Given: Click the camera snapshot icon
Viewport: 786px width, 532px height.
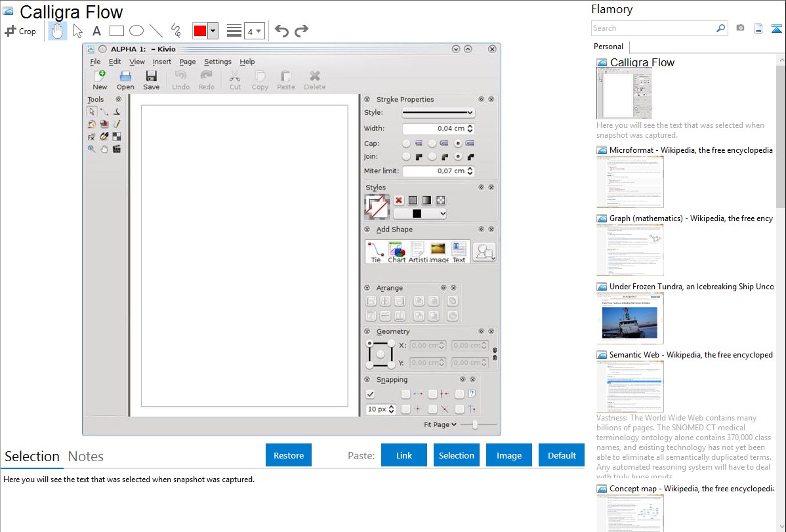Looking at the screenshot, I should pyautogui.click(x=740, y=28).
